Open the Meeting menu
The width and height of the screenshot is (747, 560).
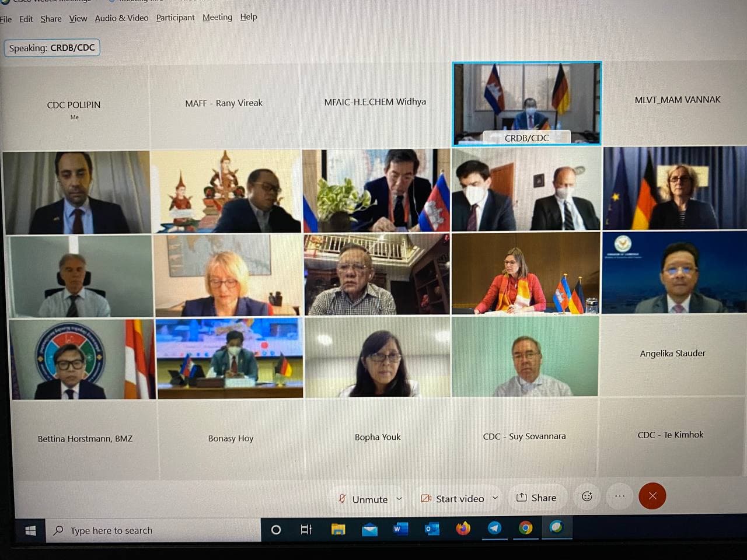click(x=217, y=17)
